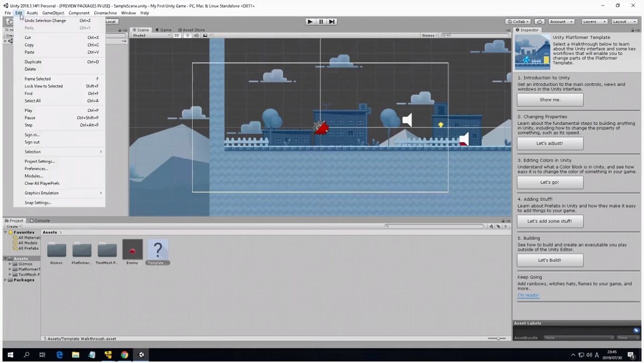This screenshot has width=644, height=363.
Task: Click the Play button in the toolbar
Action: (310, 22)
